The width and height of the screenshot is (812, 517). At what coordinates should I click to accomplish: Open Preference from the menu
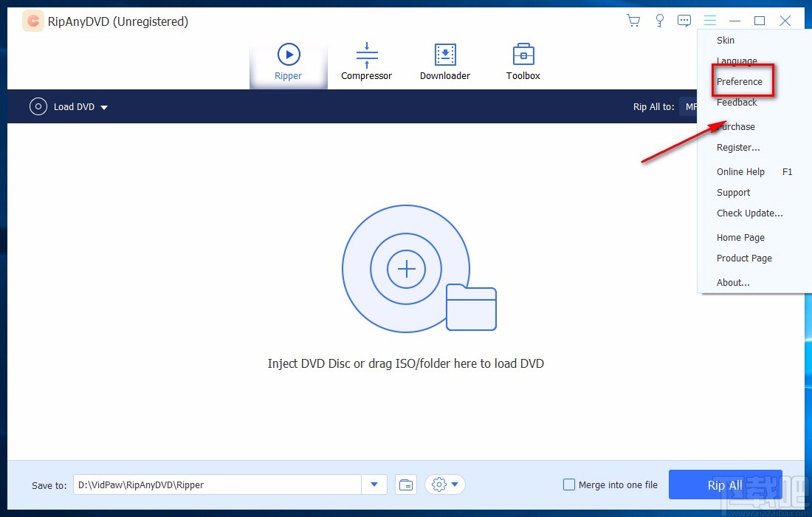click(740, 82)
